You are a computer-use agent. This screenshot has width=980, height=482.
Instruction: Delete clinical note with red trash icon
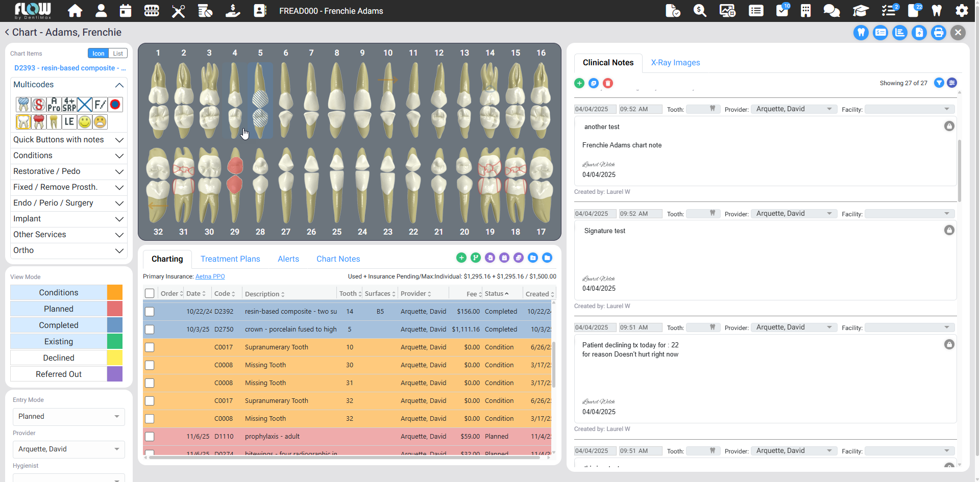click(607, 83)
